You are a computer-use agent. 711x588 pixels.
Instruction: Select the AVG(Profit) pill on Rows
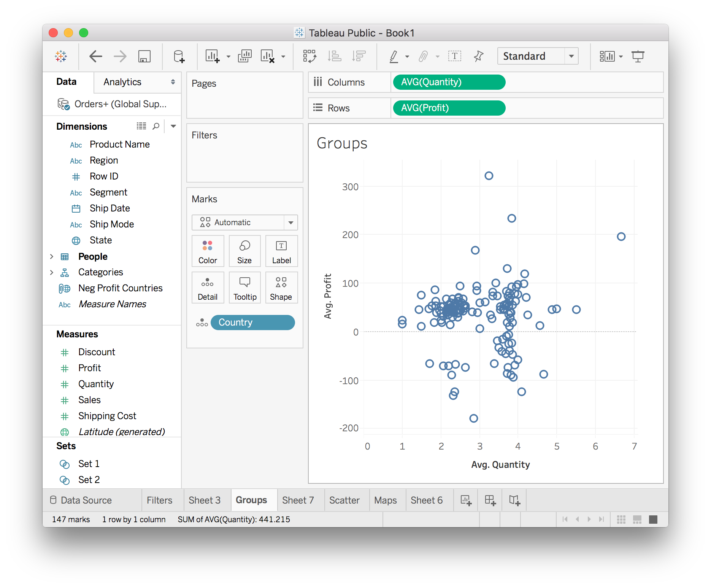coord(449,108)
